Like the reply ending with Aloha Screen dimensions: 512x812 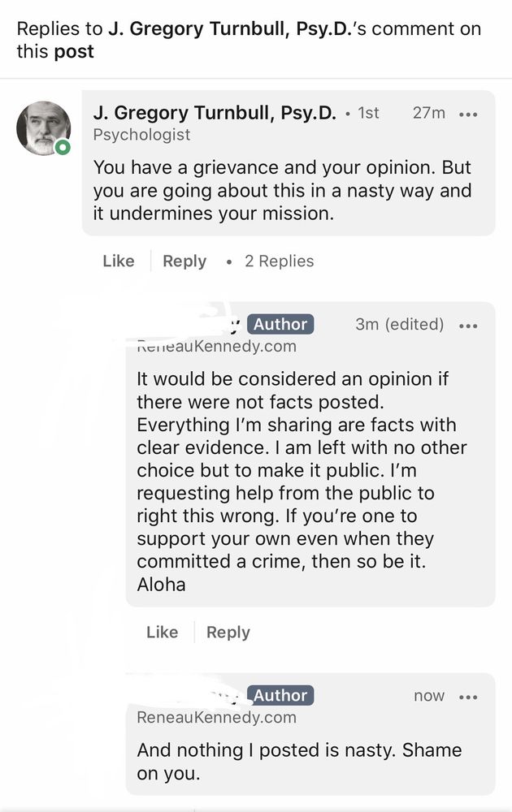point(163,632)
